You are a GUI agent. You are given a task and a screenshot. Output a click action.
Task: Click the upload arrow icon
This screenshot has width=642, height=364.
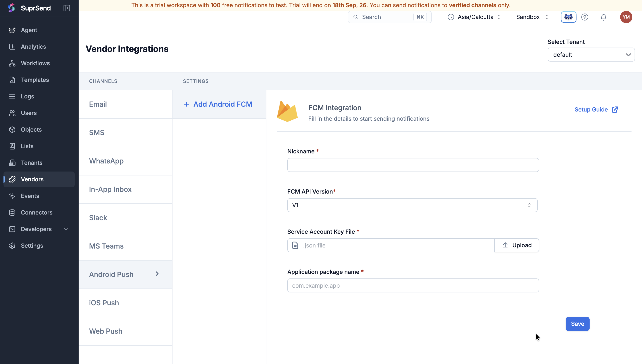click(x=505, y=245)
